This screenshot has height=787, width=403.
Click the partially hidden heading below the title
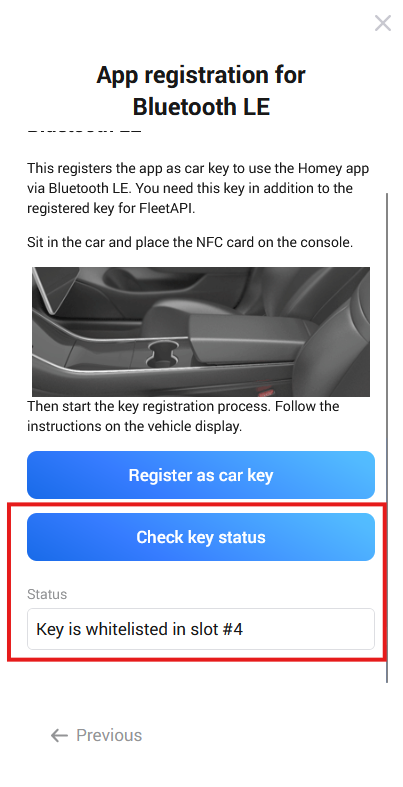point(84,132)
